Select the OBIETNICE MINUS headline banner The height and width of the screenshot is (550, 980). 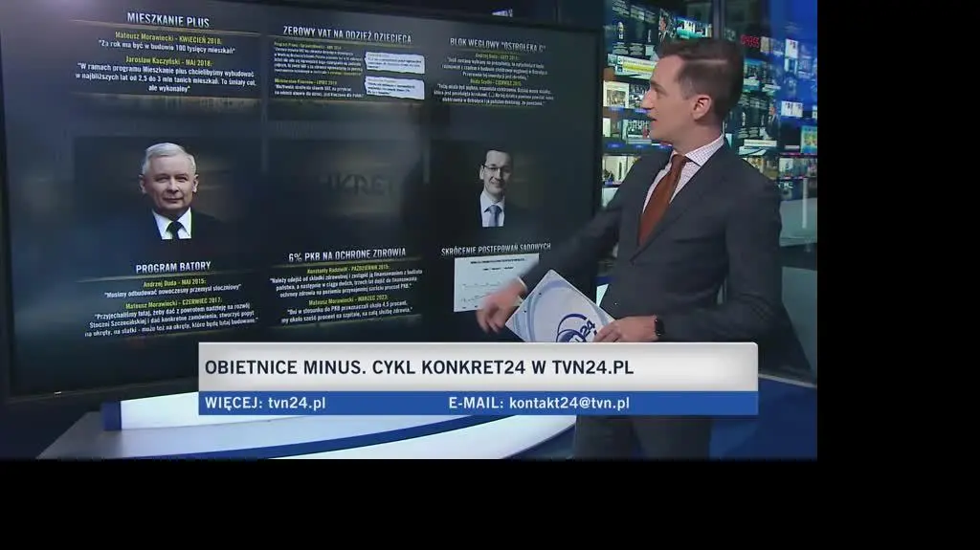[x=419, y=367]
